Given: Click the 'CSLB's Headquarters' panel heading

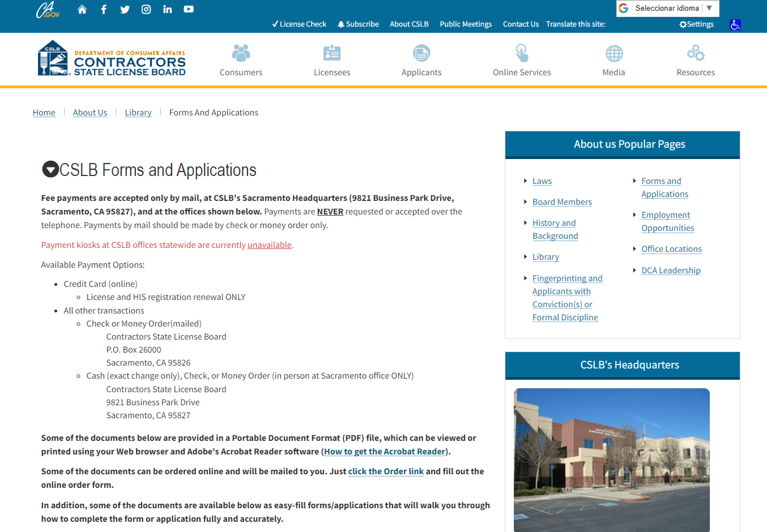Looking at the screenshot, I should [x=629, y=365].
